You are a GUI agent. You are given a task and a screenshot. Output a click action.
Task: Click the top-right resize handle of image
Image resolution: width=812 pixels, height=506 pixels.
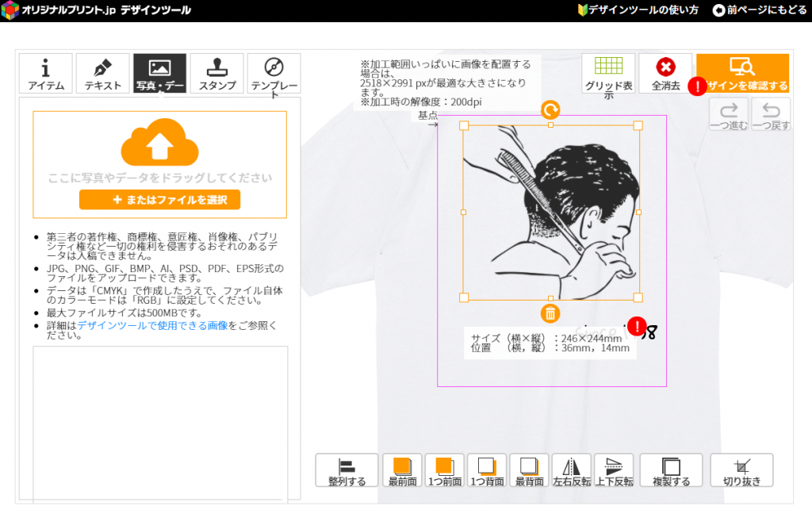click(x=638, y=125)
